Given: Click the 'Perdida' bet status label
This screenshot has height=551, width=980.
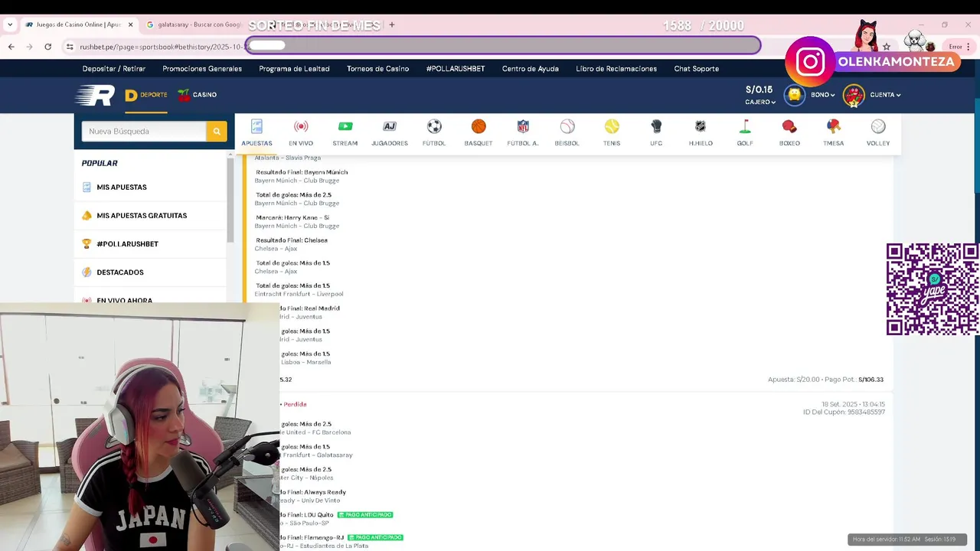Looking at the screenshot, I should click(296, 404).
